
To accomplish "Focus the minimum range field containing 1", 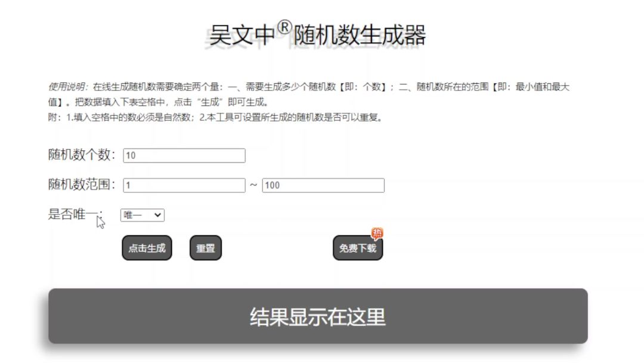I will pyautogui.click(x=184, y=185).
